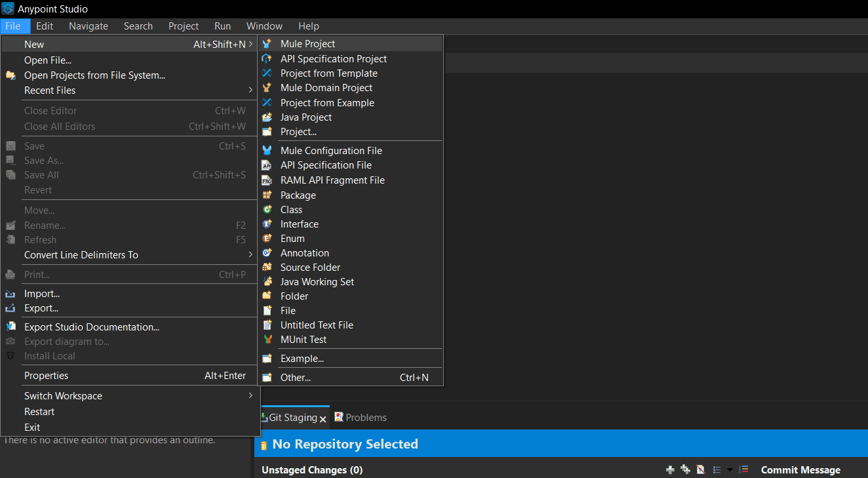Image resolution: width=868 pixels, height=478 pixels.
Task: Select Mule Domain Project entry
Action: [351, 88]
